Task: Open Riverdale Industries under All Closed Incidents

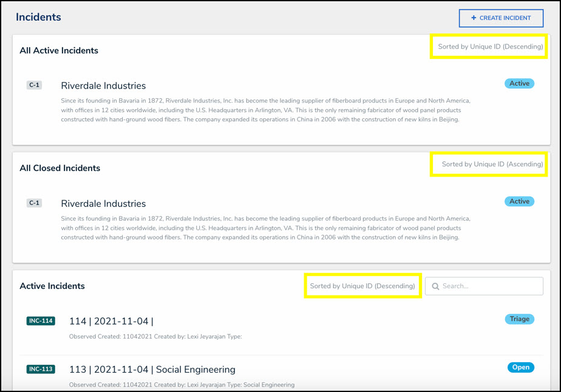Action: (103, 204)
